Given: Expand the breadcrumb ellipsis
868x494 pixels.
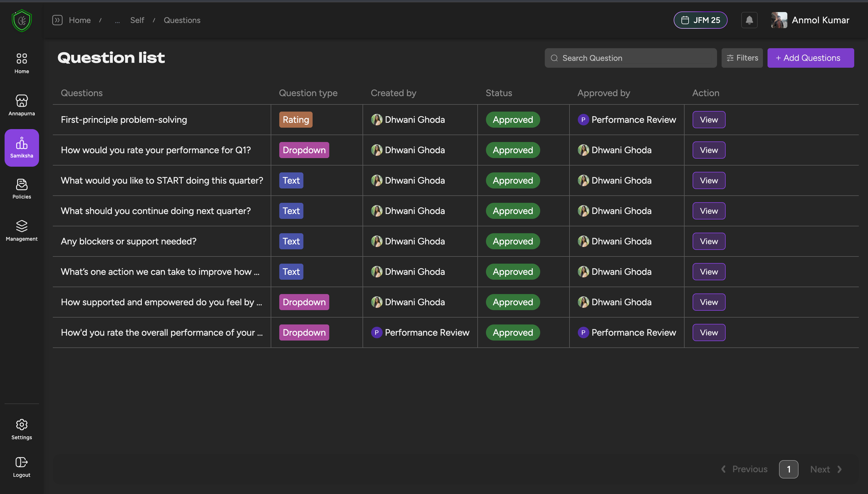Looking at the screenshot, I should point(117,20).
